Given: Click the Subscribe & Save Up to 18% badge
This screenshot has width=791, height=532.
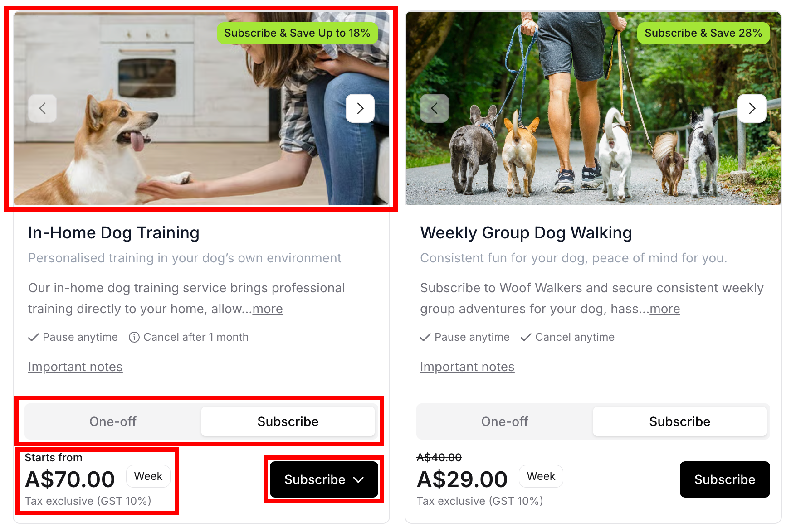Looking at the screenshot, I should [x=298, y=33].
